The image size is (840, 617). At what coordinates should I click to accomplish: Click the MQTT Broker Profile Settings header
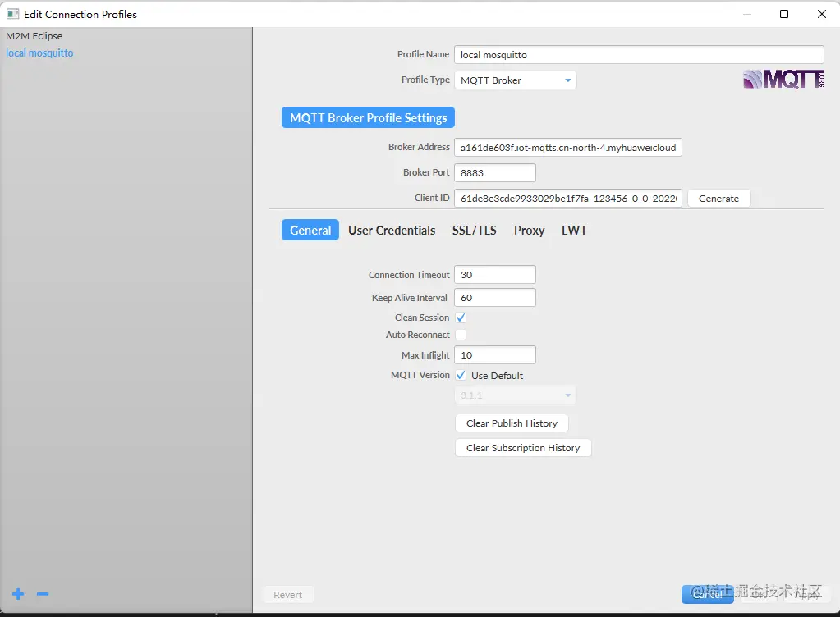[x=368, y=117]
